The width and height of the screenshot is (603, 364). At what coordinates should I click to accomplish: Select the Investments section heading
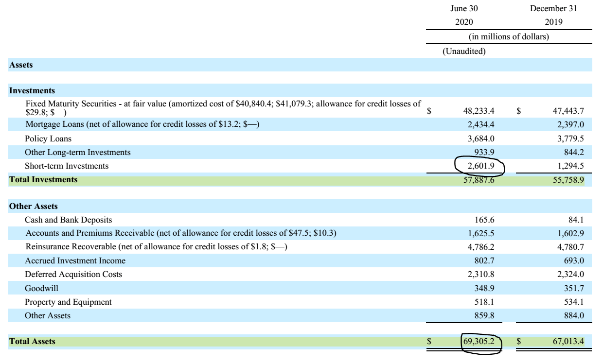pos(32,91)
